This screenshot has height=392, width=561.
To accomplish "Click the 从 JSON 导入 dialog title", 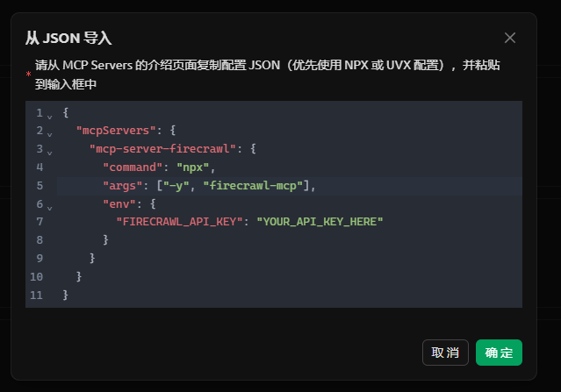I will pos(68,38).
